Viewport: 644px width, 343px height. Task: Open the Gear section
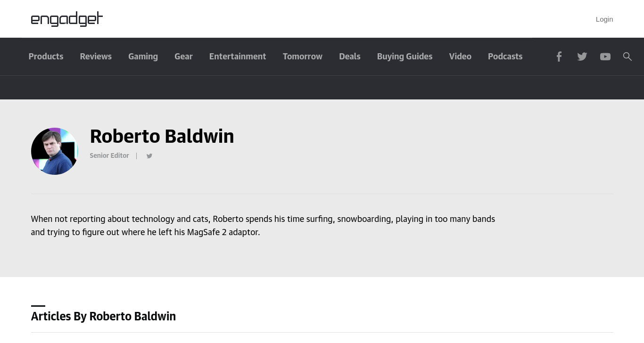183,57
